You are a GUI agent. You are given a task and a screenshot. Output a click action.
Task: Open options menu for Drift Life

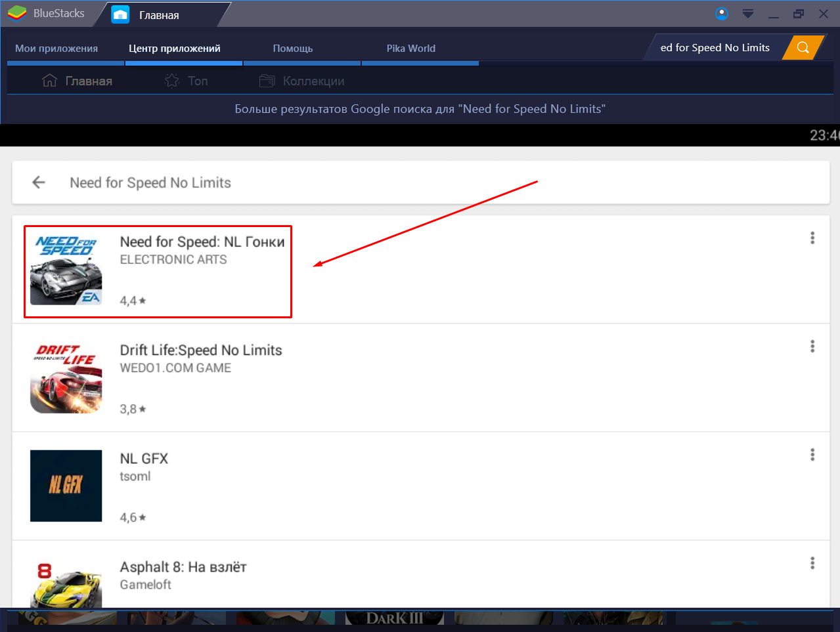point(812,346)
